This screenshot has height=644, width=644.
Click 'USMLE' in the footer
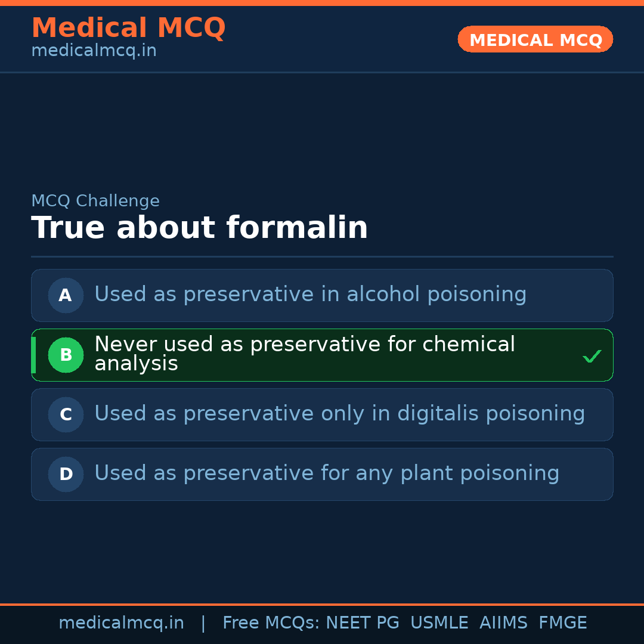(439, 623)
